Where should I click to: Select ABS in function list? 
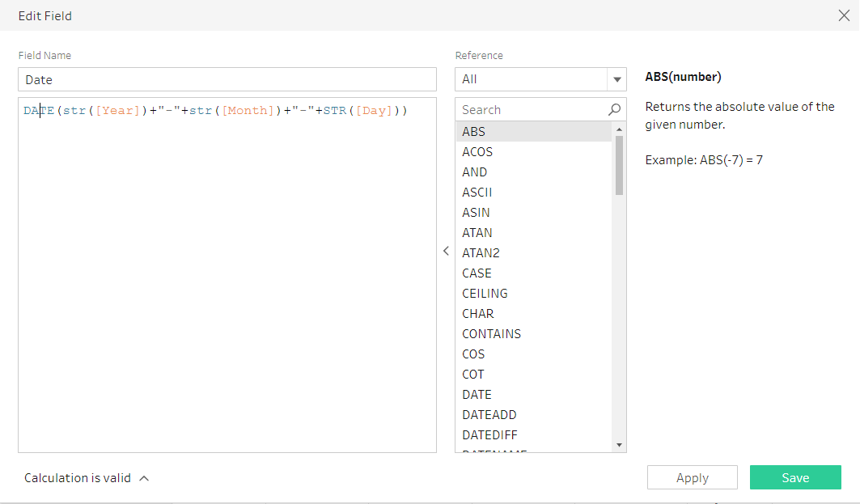pos(474,132)
